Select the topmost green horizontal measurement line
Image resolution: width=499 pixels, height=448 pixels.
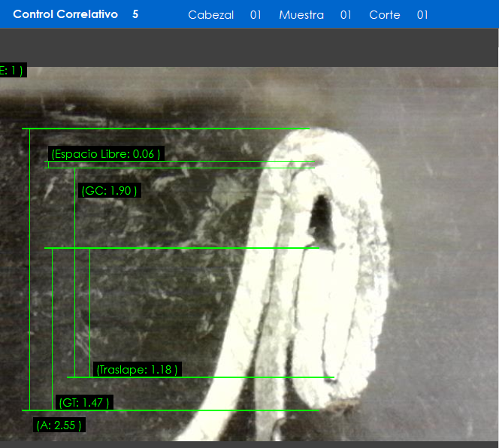point(165,129)
